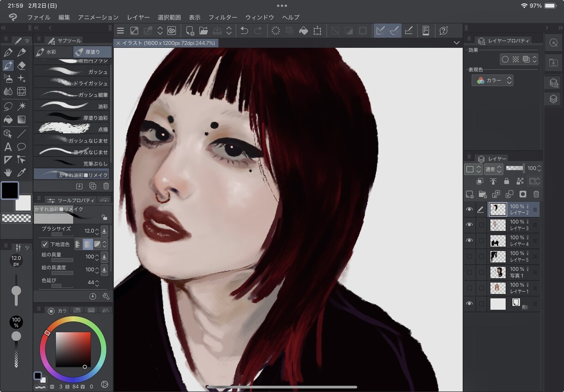Select the Balloon tool

(21, 147)
